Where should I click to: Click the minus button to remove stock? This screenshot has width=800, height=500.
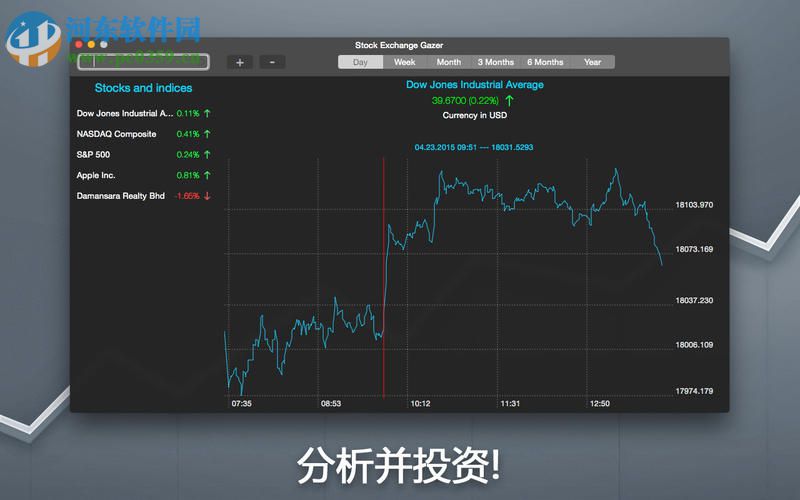pos(272,62)
